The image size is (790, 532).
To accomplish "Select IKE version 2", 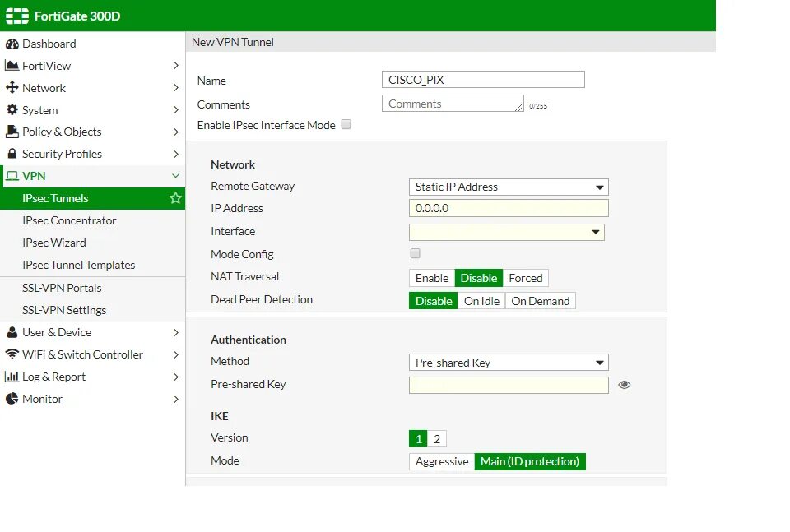I will [x=437, y=439].
